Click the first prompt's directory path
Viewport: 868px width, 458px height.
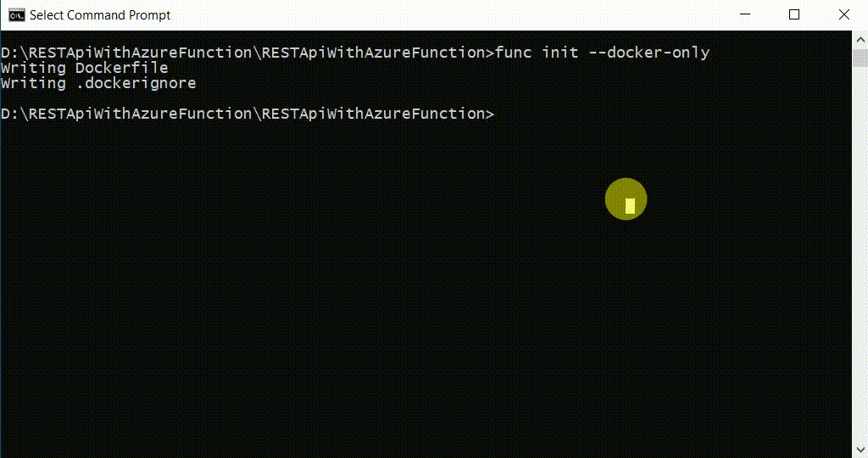[244, 53]
